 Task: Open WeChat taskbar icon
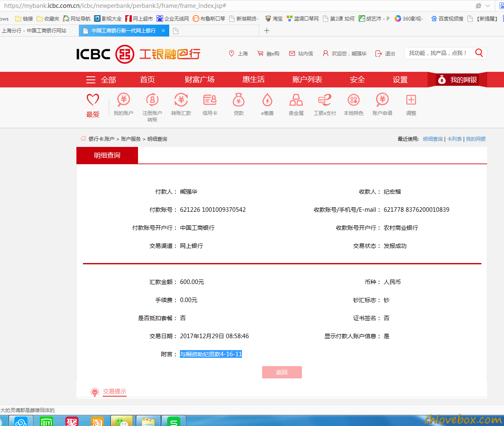click(x=122, y=421)
